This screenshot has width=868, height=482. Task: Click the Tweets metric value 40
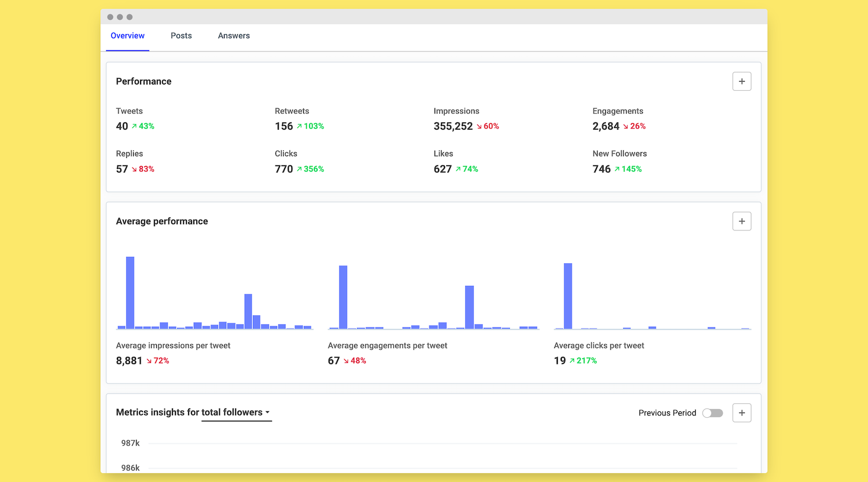point(121,126)
